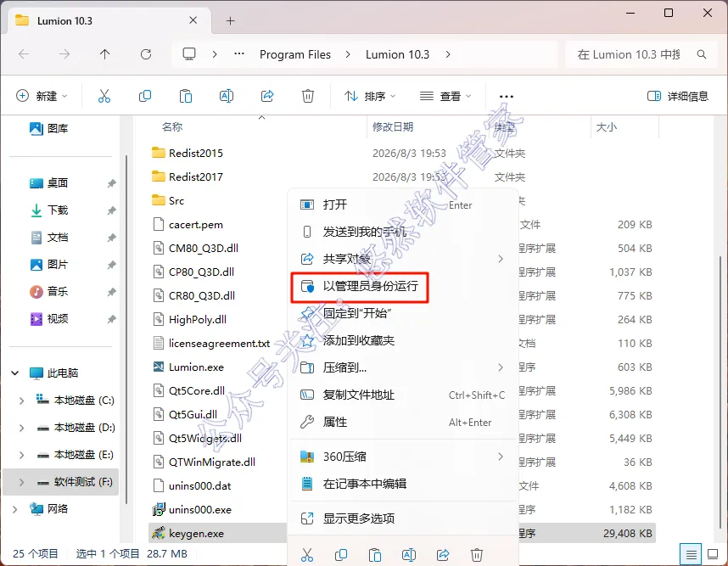This screenshot has width=728, height=566.
Task: Go forward with the right arrow
Action: pyautogui.click(x=64, y=54)
